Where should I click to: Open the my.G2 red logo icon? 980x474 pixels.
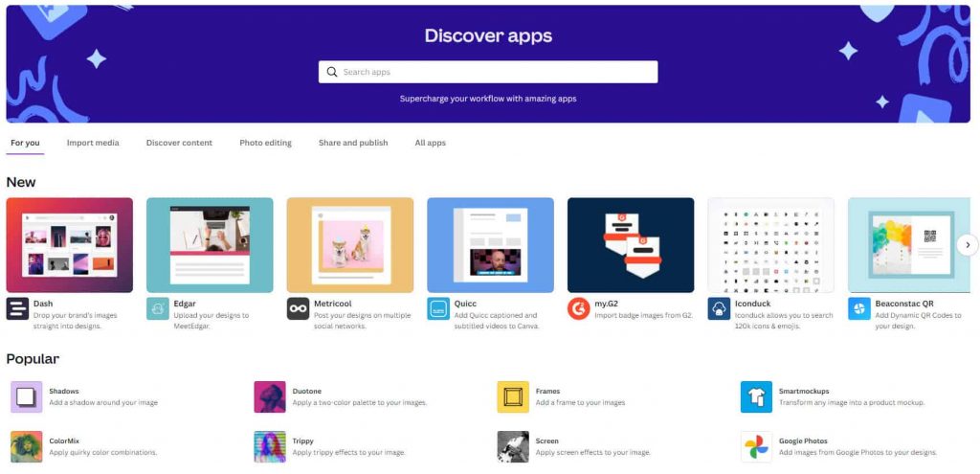click(x=578, y=308)
